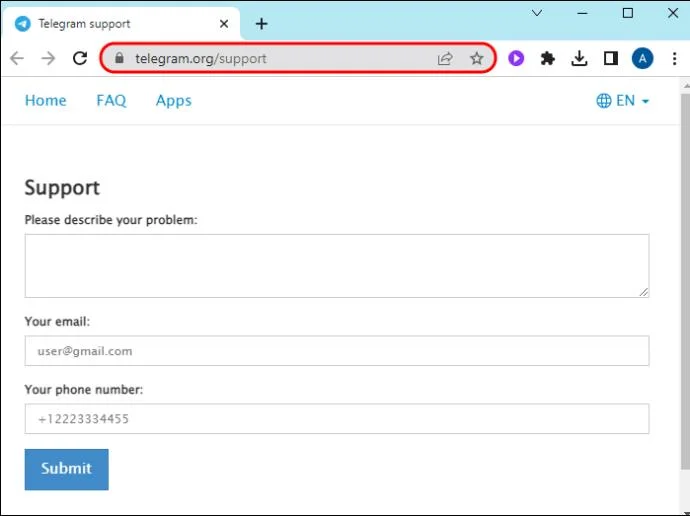Maximize the browser window
This screenshot has width=690, height=516.
(628, 13)
